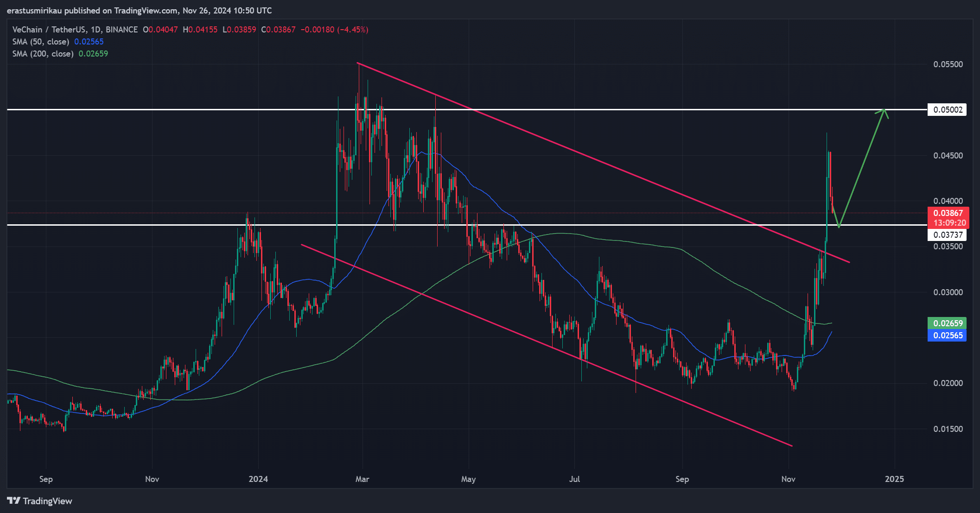Image resolution: width=980 pixels, height=513 pixels.
Task: Click the 0.04500 price axis label
Action: point(948,156)
